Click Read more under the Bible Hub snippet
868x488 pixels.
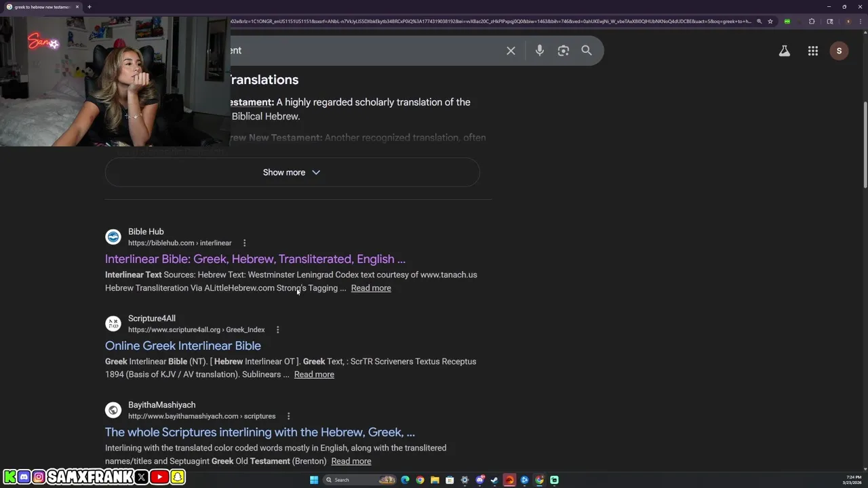[371, 288]
